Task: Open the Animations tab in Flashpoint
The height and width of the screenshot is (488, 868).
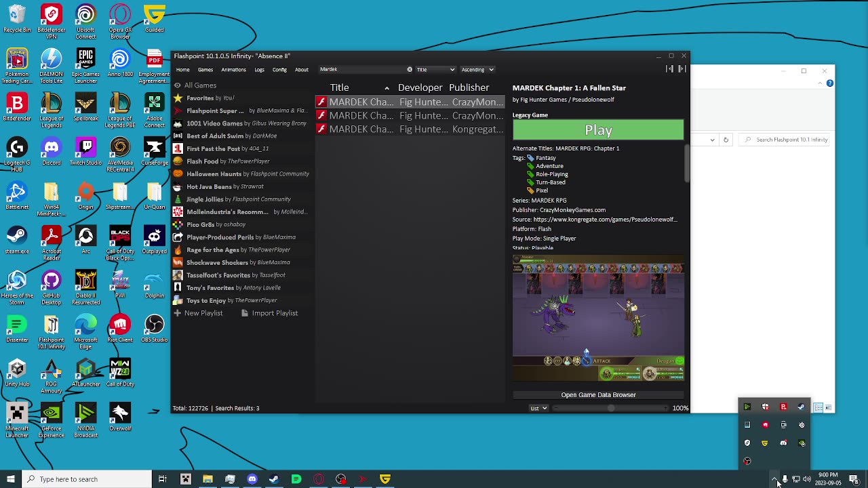Action: pos(233,69)
